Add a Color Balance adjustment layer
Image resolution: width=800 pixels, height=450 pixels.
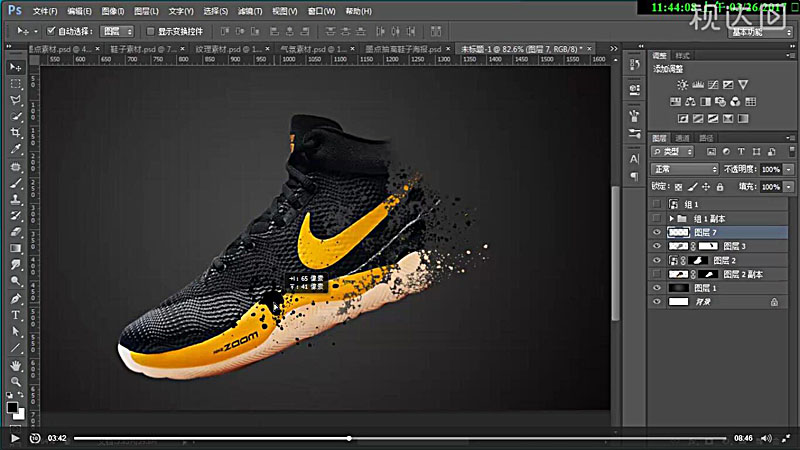pyautogui.click(x=690, y=102)
